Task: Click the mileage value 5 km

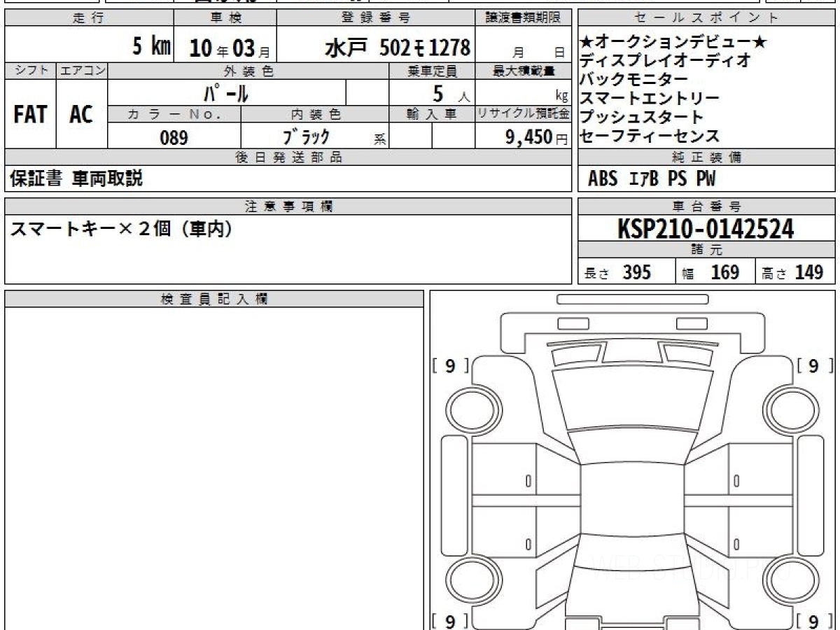Action: coord(152,47)
